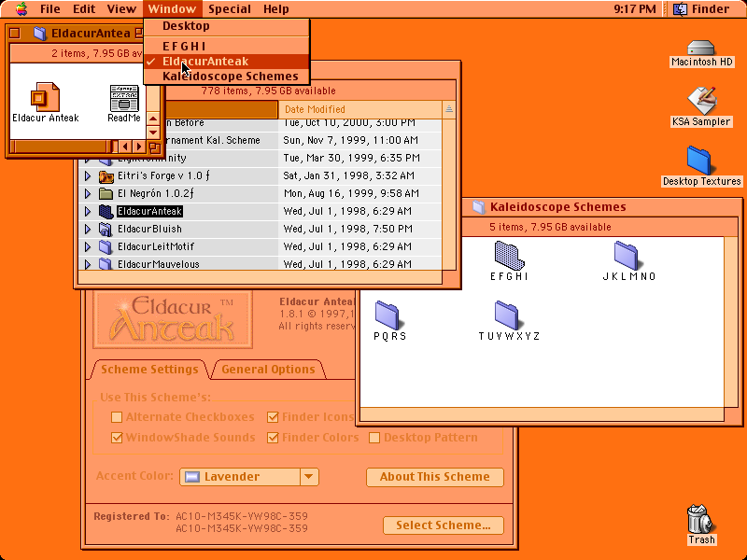Open the File menu
747x560 pixels.
pyautogui.click(x=50, y=8)
